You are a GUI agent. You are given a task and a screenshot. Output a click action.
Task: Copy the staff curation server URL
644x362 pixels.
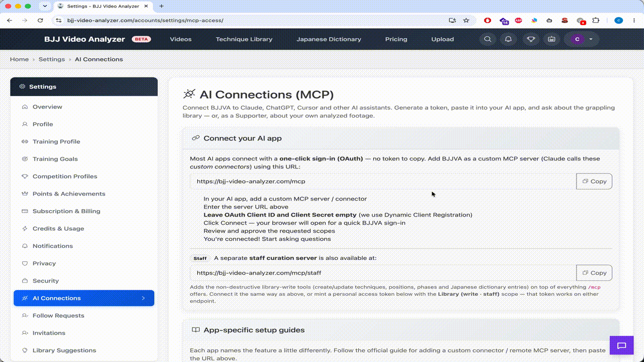594,273
